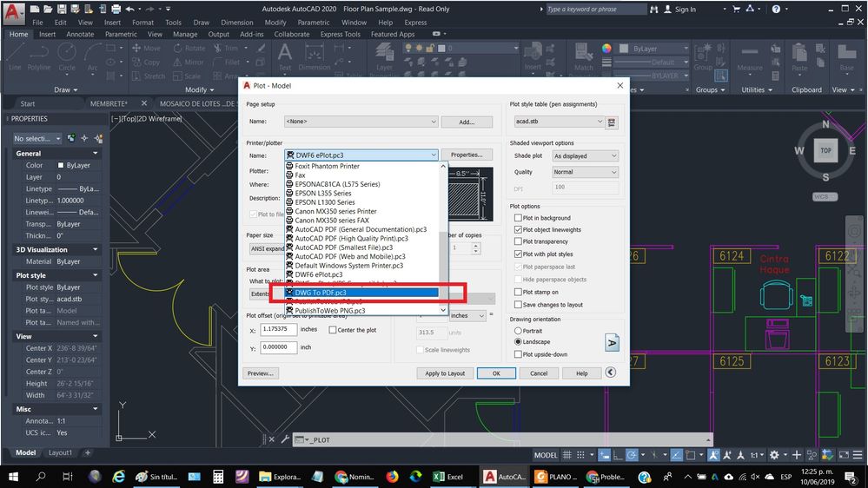This screenshot has width=868, height=488.
Task: Open Excel from the taskbar
Action: [449, 477]
